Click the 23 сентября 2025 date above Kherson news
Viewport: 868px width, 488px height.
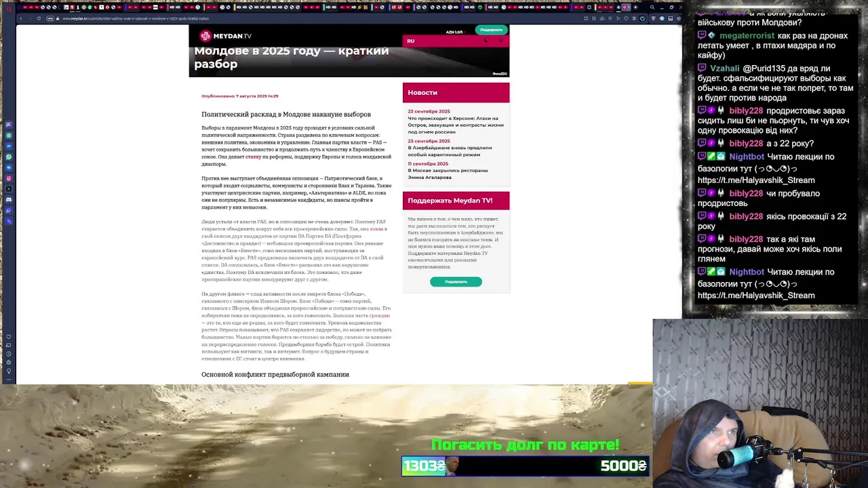(x=429, y=111)
